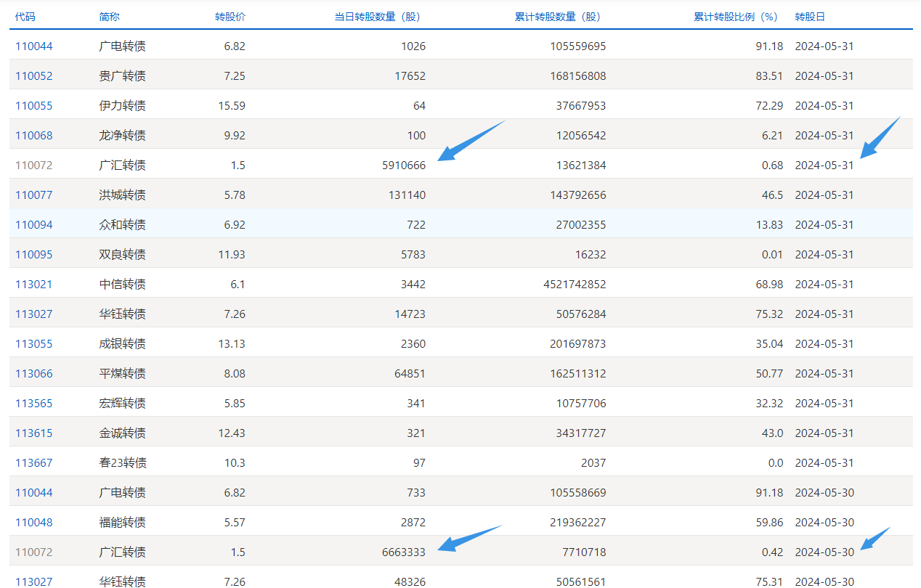
Task: Click cumulative ratio 83.51
Action: [x=769, y=76]
